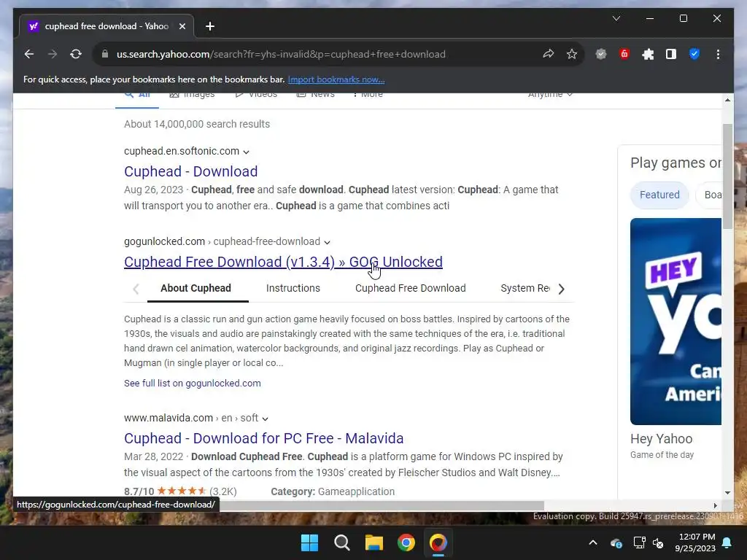The width and height of the screenshot is (747, 560).
Task: Click 'Game of the day' caption
Action: (662, 455)
